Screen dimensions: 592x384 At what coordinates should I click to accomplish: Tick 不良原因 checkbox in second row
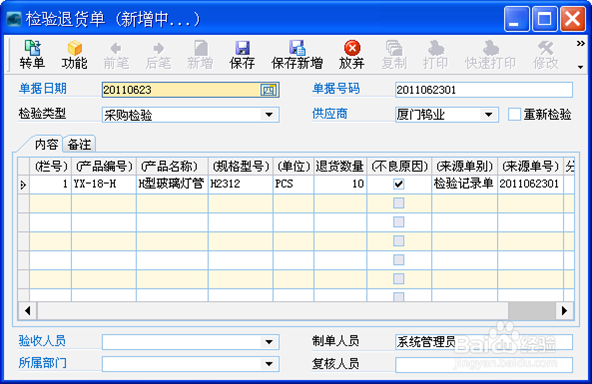[399, 203]
